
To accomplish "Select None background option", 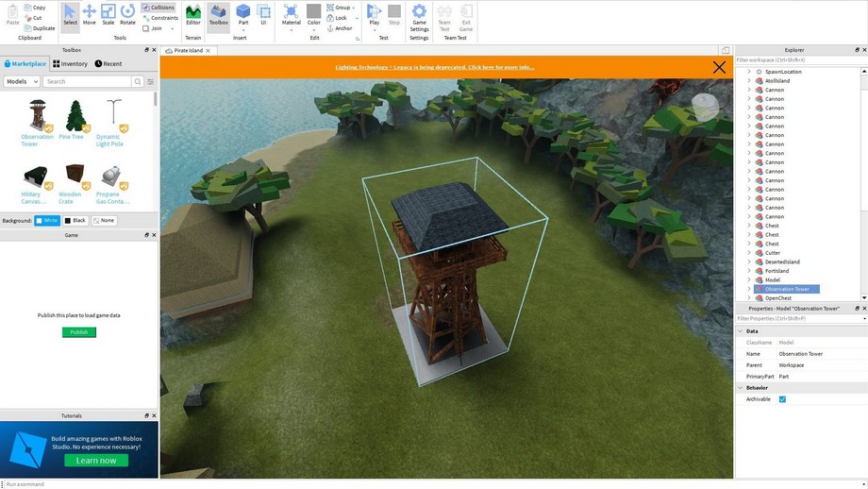I will pyautogui.click(x=104, y=220).
